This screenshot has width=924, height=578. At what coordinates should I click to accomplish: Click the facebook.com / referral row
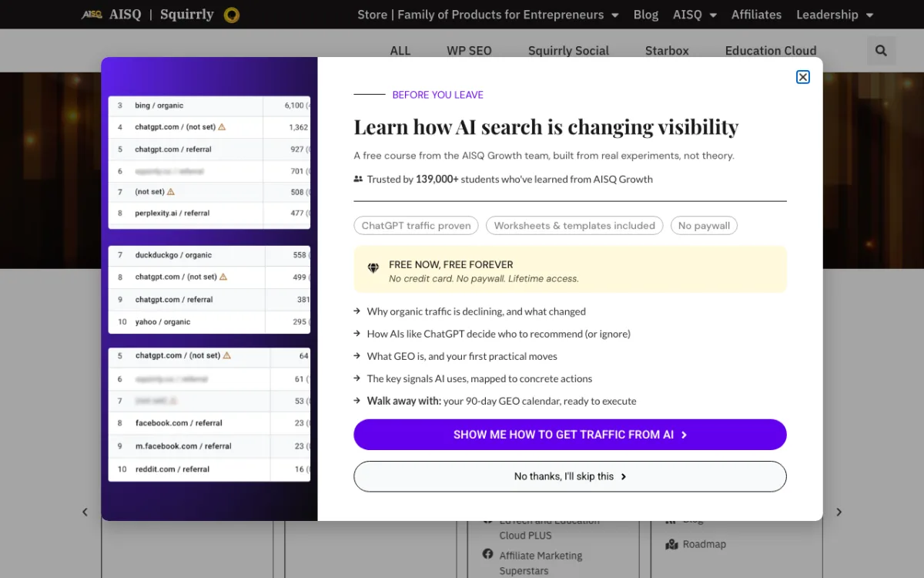point(209,423)
